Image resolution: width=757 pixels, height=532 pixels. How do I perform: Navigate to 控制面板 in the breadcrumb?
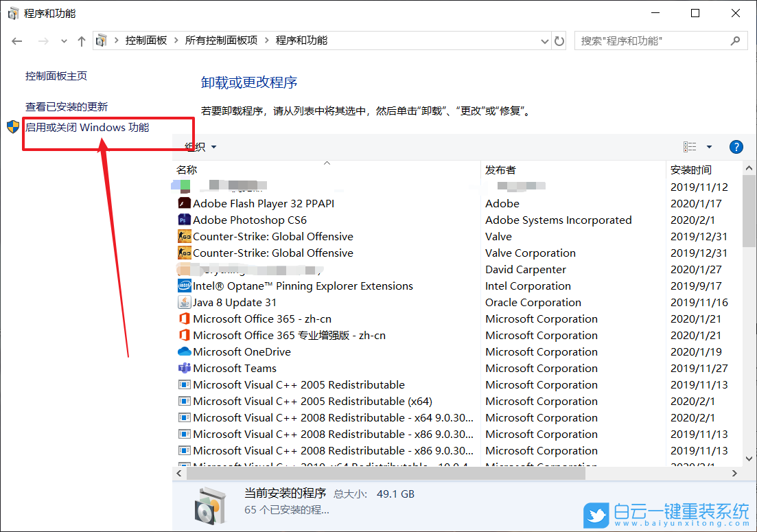pyautogui.click(x=148, y=41)
